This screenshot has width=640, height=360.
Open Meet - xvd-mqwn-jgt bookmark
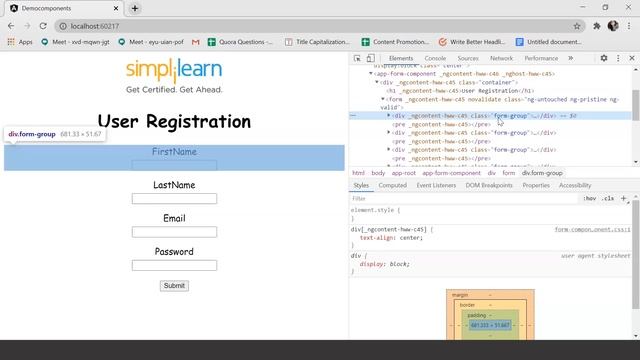[x=76, y=42]
